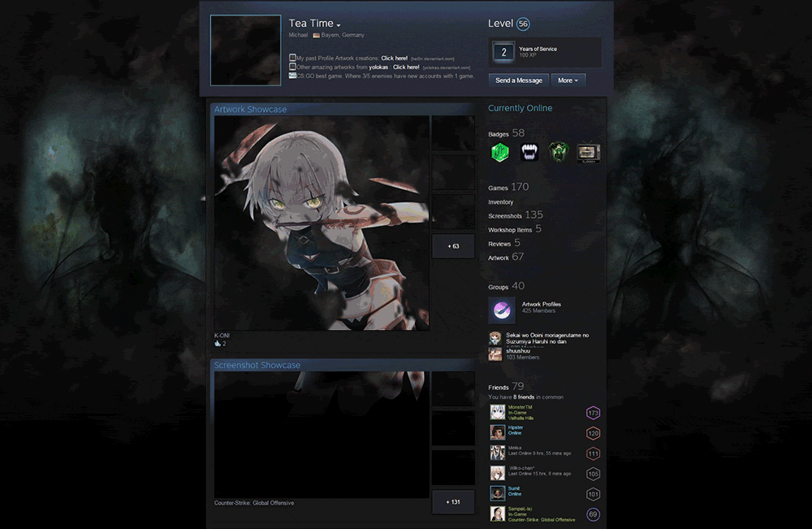Open Hipster's friend avatar
The image size is (812, 529).
(x=498, y=432)
